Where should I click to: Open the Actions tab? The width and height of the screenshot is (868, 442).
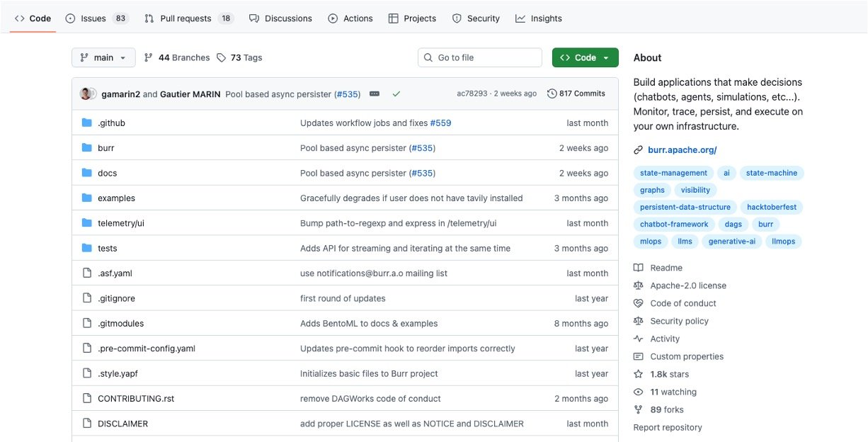coord(350,18)
